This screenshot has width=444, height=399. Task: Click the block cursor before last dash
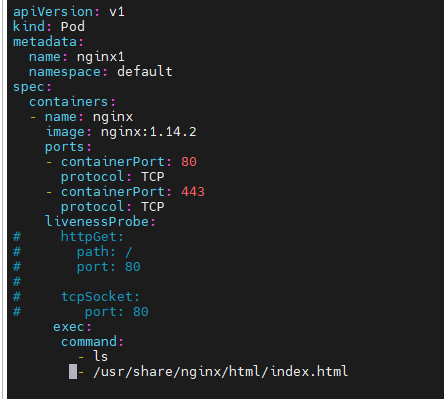[x=73, y=372]
